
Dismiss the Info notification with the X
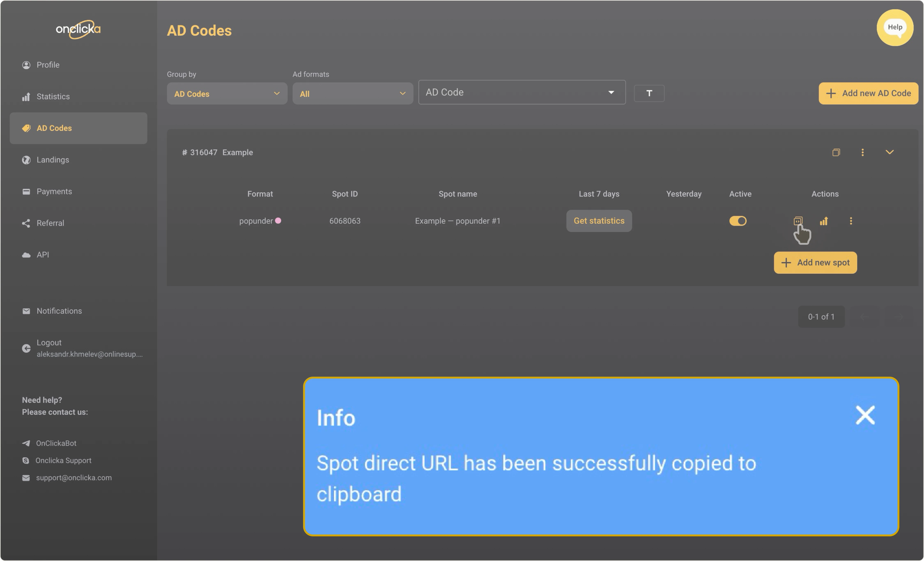coord(865,415)
